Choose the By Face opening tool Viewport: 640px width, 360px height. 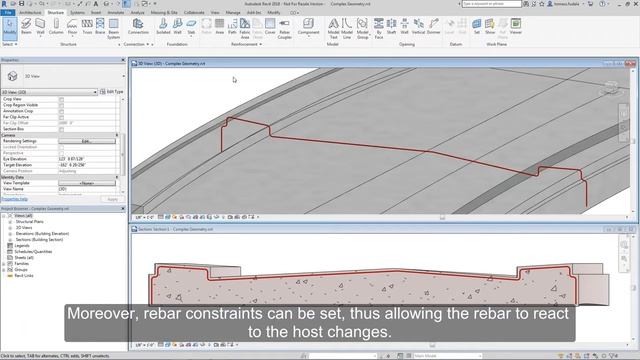[379, 29]
